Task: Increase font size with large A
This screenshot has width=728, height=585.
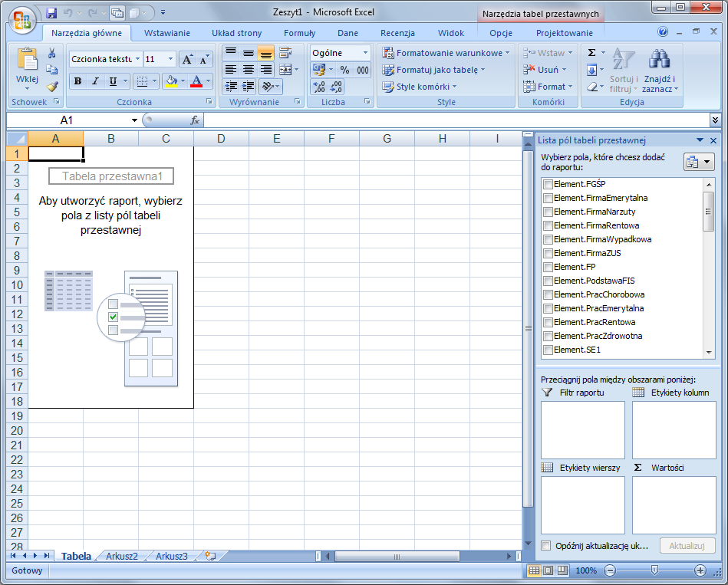Action: click(187, 59)
